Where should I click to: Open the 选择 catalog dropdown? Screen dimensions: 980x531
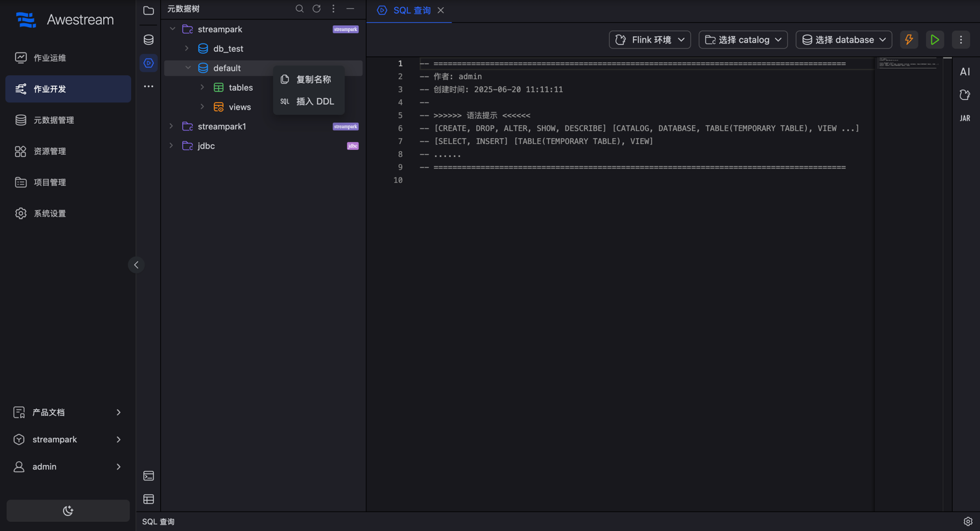(x=743, y=40)
